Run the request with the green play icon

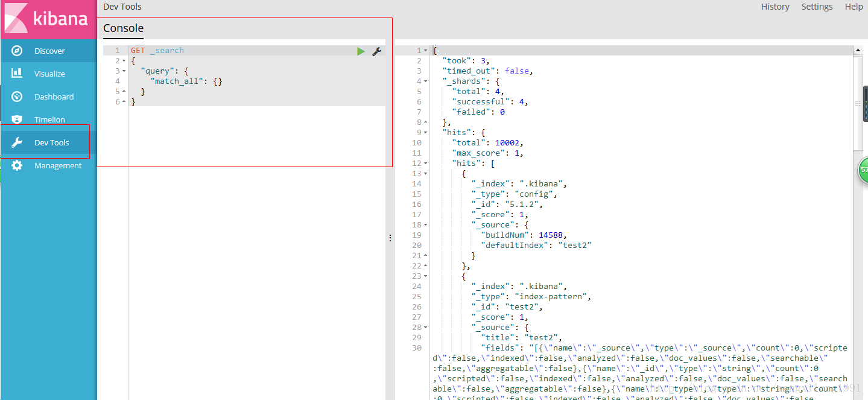pos(361,51)
